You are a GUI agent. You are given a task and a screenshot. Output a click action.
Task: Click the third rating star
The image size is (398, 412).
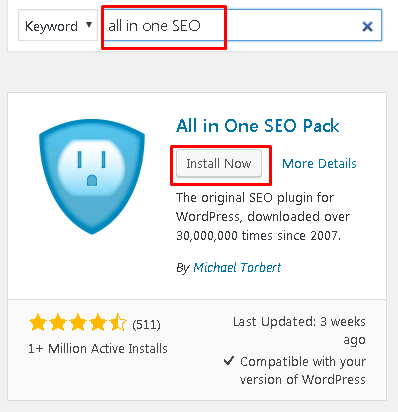click(78, 322)
